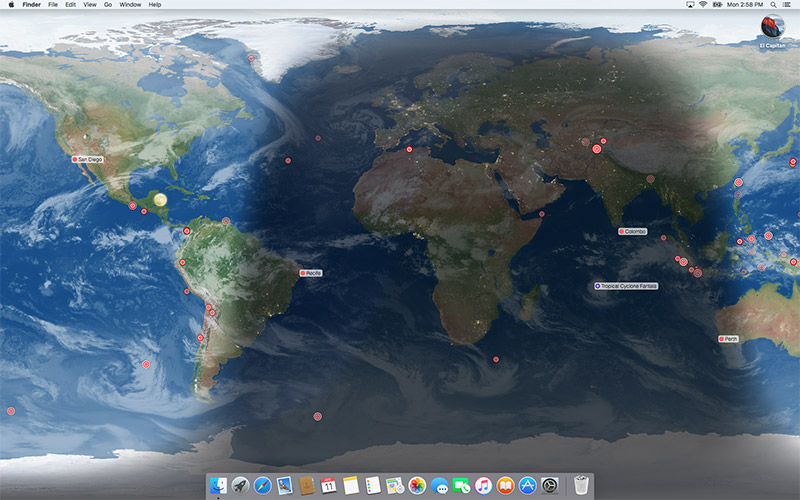This screenshot has height=500, width=800.
Task: Open the El Capitan disk icon
Action: pyautogui.click(x=772, y=27)
